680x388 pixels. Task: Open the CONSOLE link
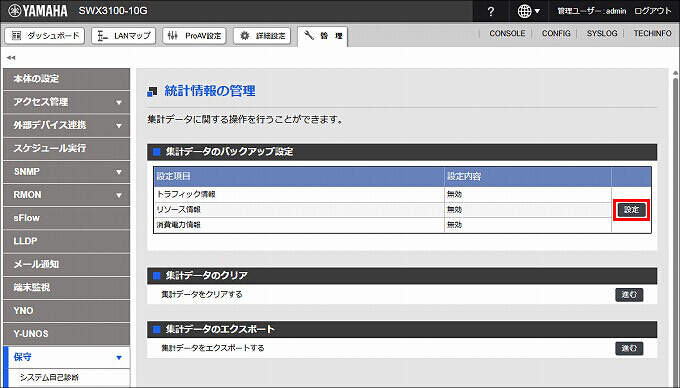click(507, 33)
